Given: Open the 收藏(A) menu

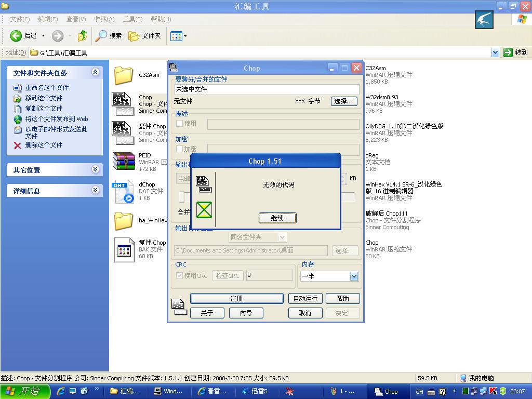Looking at the screenshot, I should (104, 19).
